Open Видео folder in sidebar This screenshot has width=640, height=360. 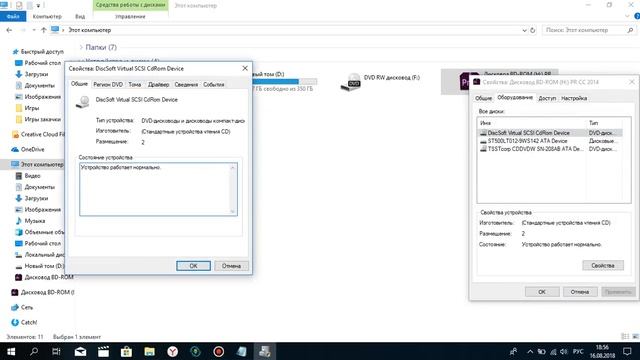(x=28, y=176)
